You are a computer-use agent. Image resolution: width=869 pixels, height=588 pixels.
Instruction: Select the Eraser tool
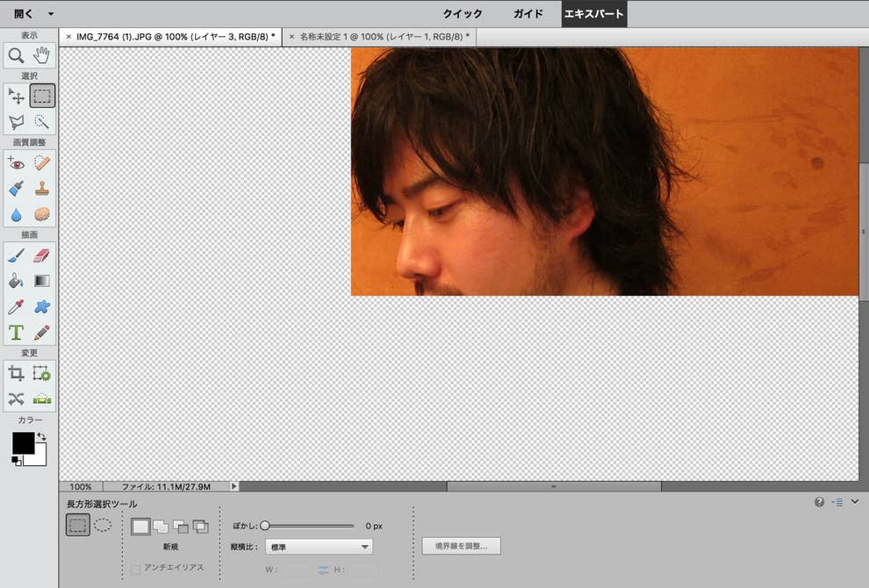pyautogui.click(x=42, y=255)
